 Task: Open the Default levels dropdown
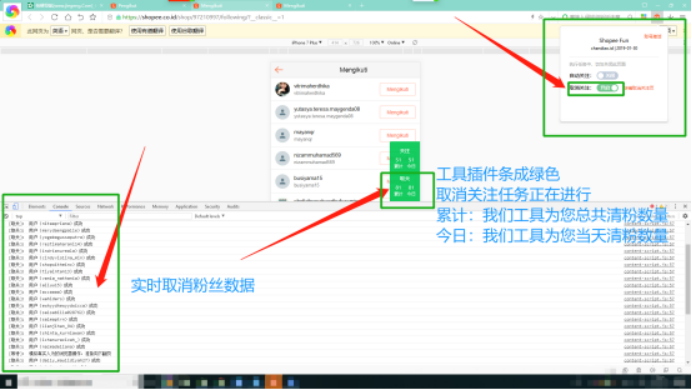click(210, 216)
